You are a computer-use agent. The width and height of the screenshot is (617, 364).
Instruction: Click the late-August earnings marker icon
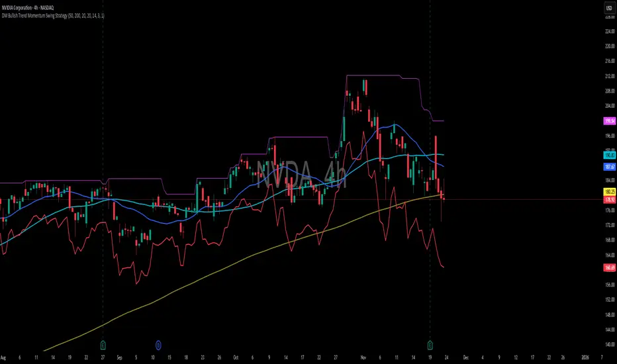[x=103, y=345]
